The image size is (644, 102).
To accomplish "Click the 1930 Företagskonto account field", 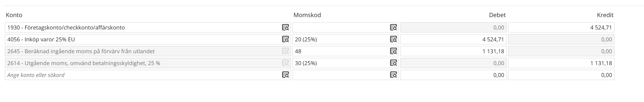I will (143, 27).
